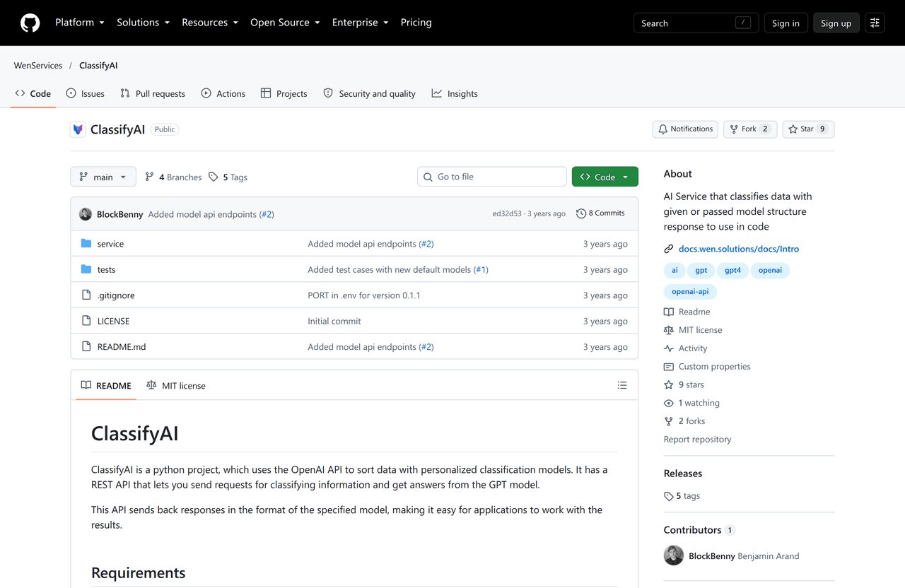The height and width of the screenshot is (588, 905).
Task: Expand the Platform menu
Action: click(x=80, y=23)
